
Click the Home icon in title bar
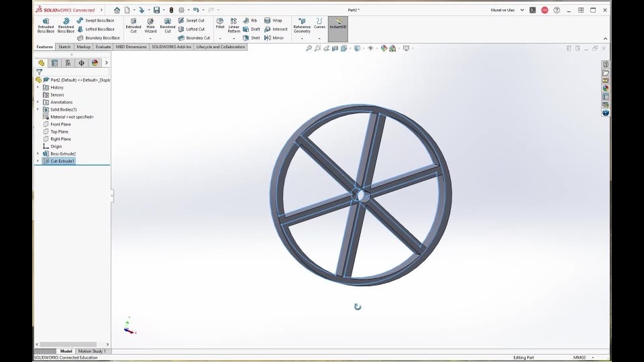click(117, 10)
